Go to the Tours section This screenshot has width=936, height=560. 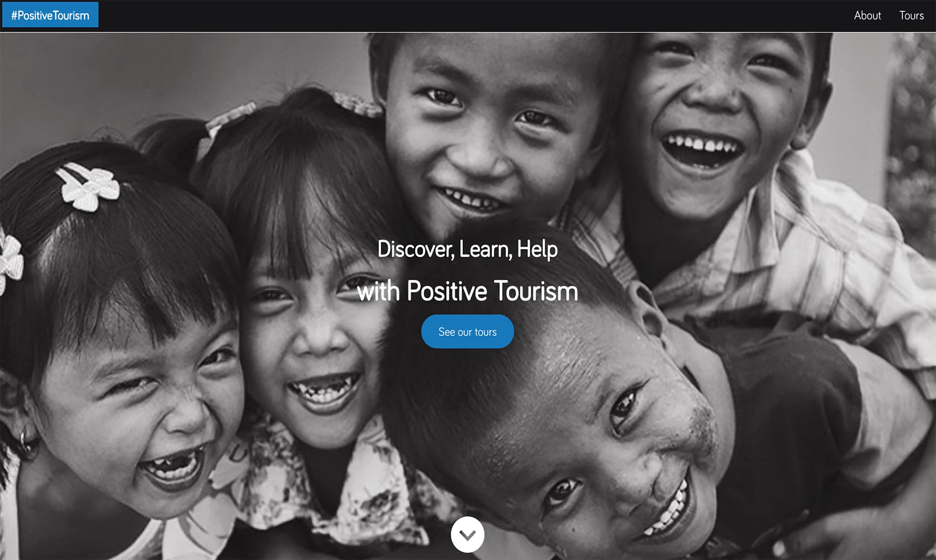(912, 15)
